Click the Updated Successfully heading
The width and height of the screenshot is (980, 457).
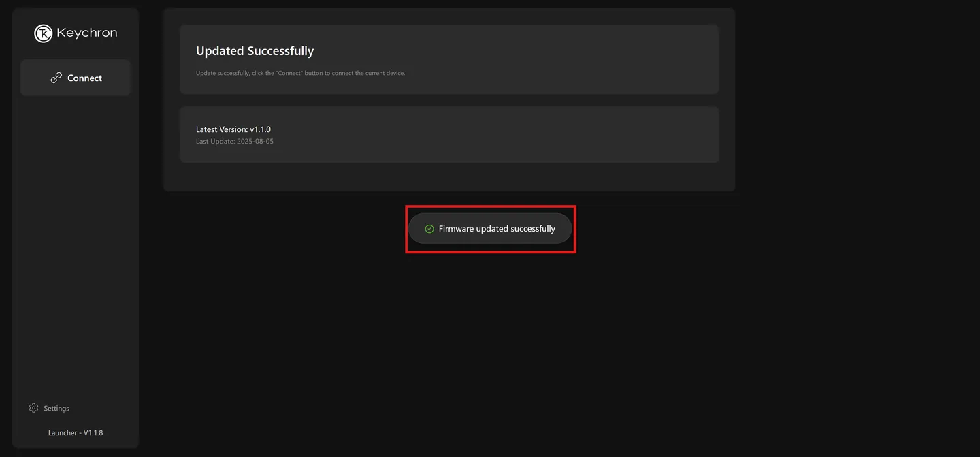pos(255,51)
